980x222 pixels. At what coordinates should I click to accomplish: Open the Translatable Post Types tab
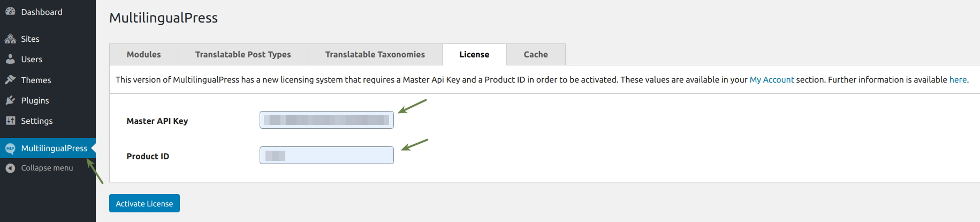(x=243, y=54)
